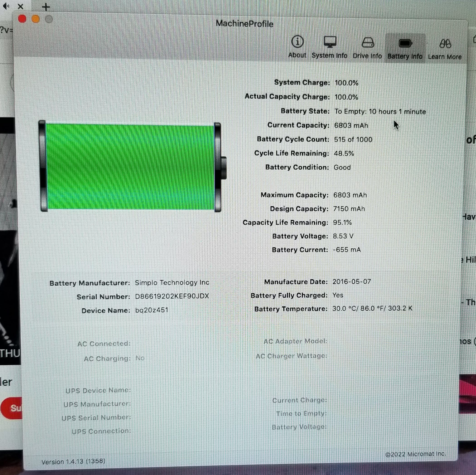Image resolution: width=476 pixels, height=475 pixels.
Task: Click the Learn More binoculars icon
Action: click(445, 44)
